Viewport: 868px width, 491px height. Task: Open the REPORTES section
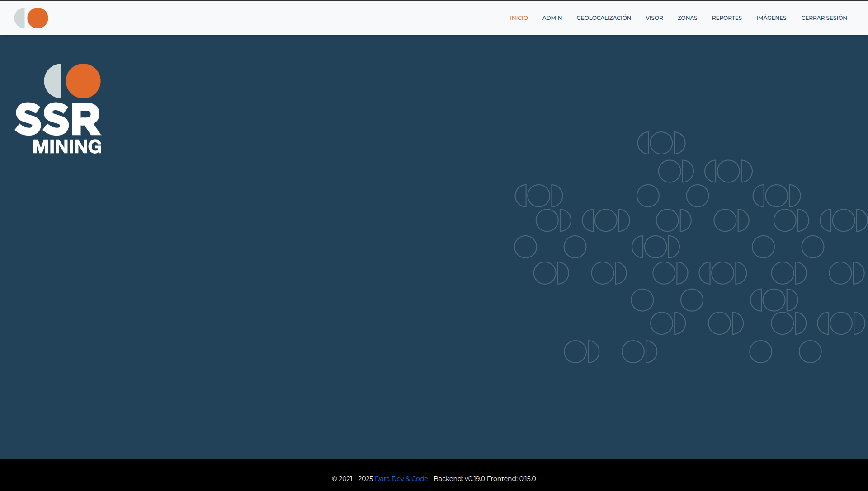pos(726,18)
